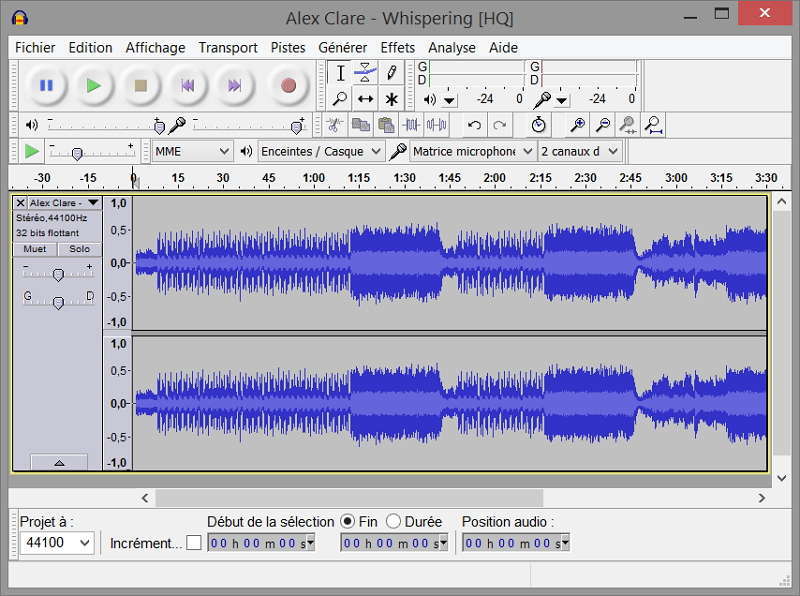Fit whole project in window
Viewport: 800px width, 596px height.
point(654,125)
